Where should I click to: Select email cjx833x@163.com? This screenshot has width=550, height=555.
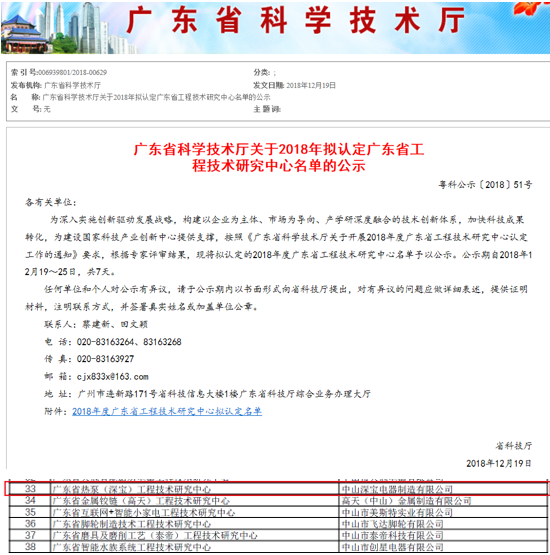(x=113, y=376)
